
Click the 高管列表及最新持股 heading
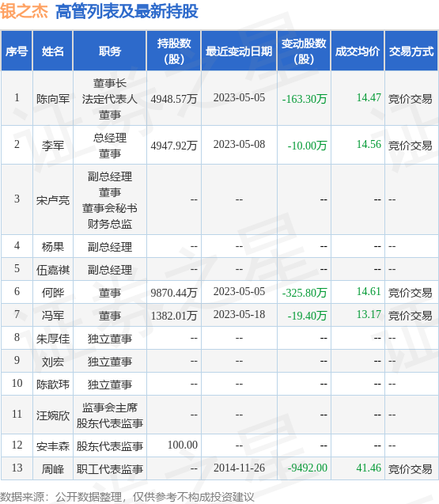(x=127, y=12)
